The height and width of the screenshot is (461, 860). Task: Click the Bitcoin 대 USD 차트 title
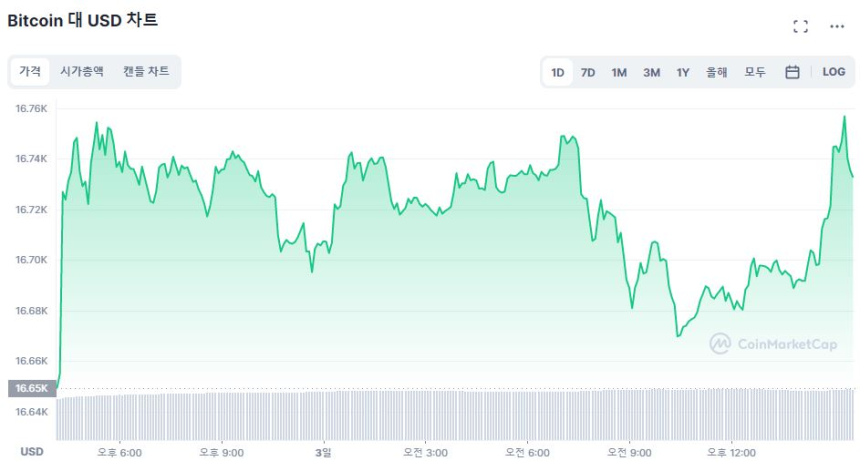pos(82,20)
